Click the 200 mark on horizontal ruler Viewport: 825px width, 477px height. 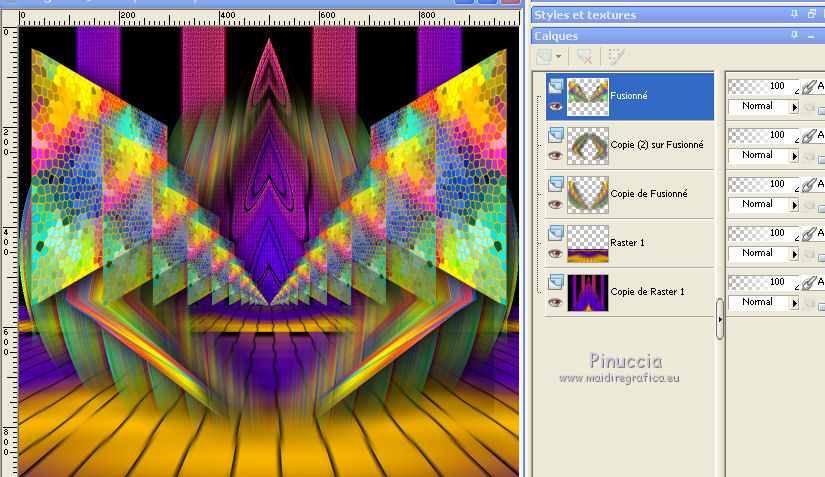coord(127,15)
